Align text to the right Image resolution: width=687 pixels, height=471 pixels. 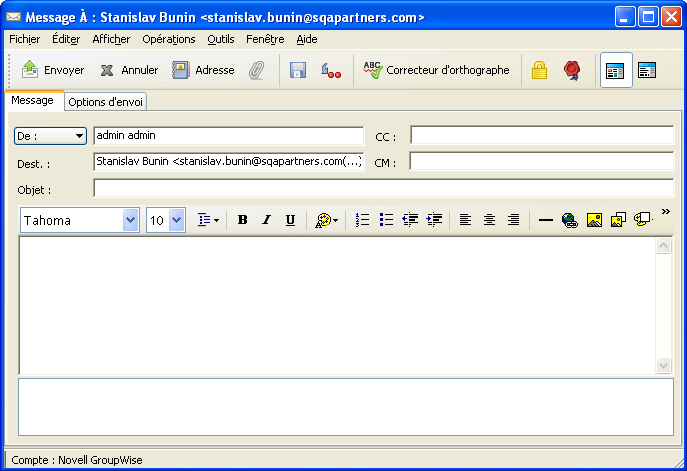pyautogui.click(x=513, y=220)
